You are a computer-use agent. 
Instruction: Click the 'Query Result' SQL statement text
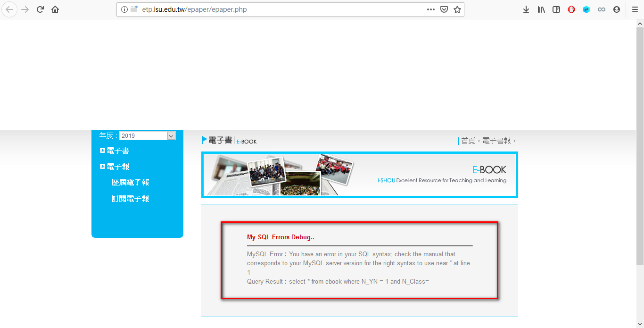[338, 282]
